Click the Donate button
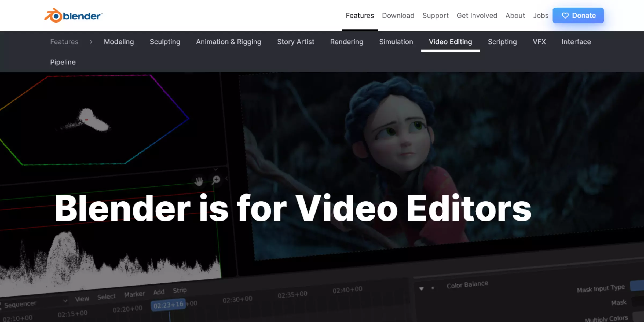 (x=578, y=16)
